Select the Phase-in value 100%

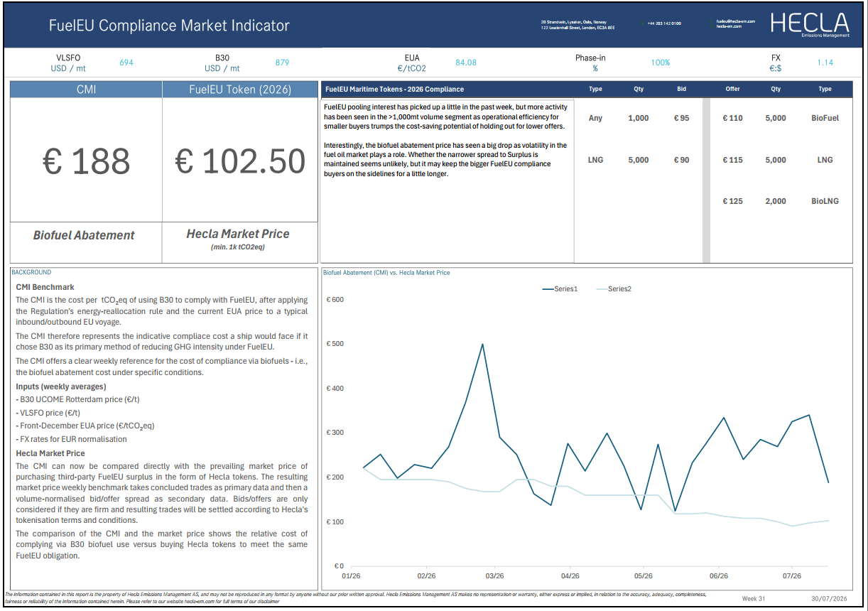pos(661,63)
